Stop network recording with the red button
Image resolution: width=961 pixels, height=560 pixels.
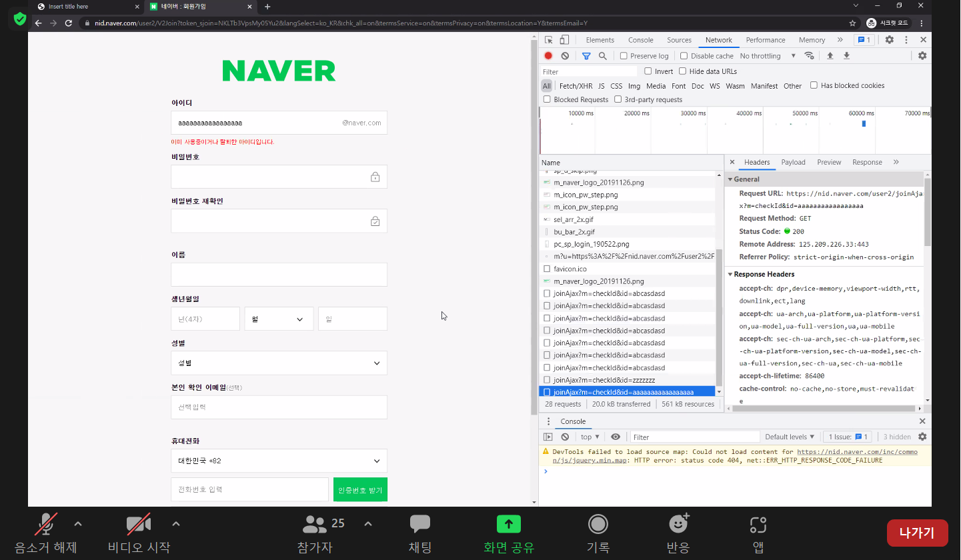point(548,56)
